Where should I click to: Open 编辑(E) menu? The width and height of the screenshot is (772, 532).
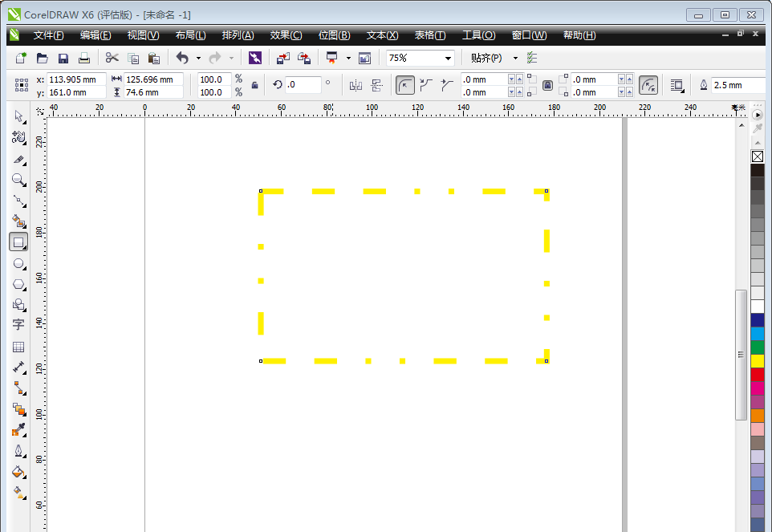click(x=95, y=35)
